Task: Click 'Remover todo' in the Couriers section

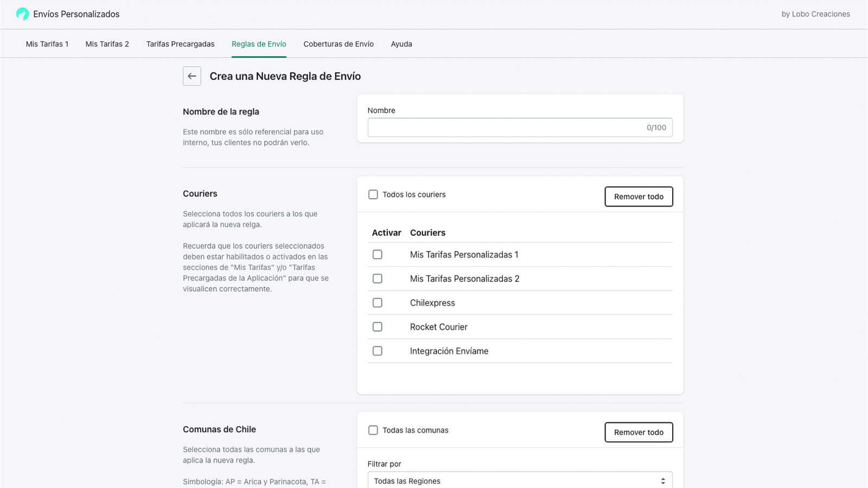Action: (639, 196)
